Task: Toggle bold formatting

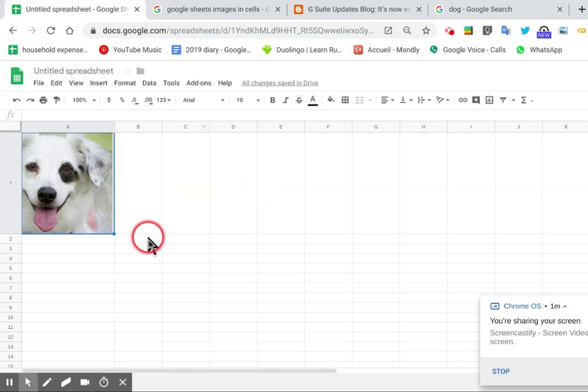Action: (273, 100)
